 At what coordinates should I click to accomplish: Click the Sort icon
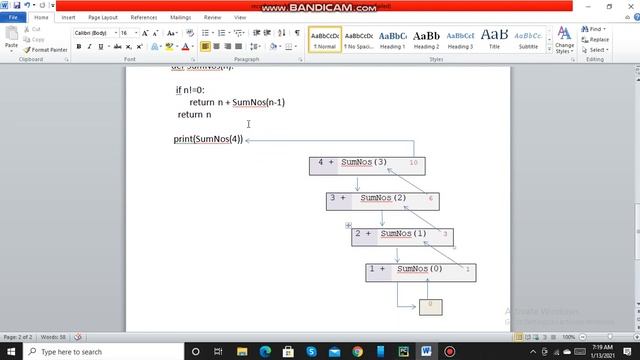pyautogui.click(x=282, y=33)
